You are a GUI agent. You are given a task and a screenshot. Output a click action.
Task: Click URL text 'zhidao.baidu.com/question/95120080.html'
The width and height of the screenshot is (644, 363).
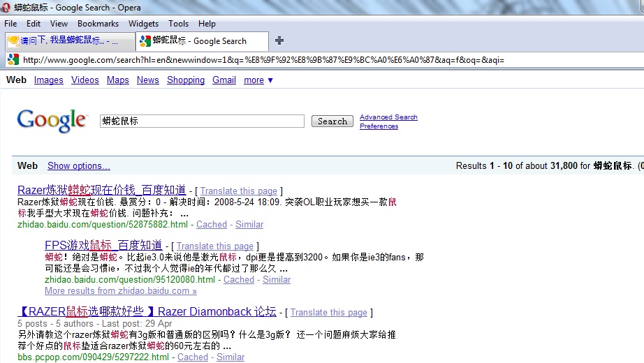(130, 280)
